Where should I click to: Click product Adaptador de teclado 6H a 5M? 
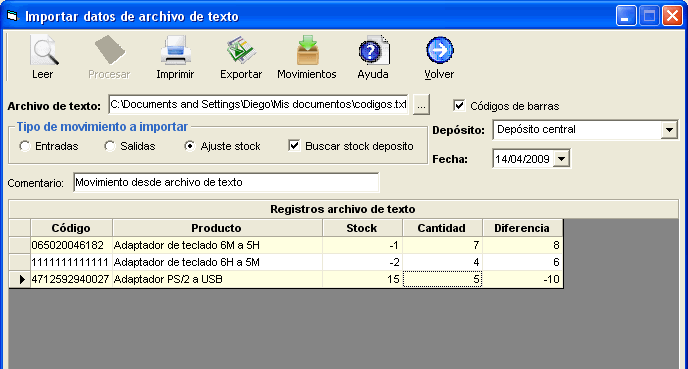[x=217, y=262]
